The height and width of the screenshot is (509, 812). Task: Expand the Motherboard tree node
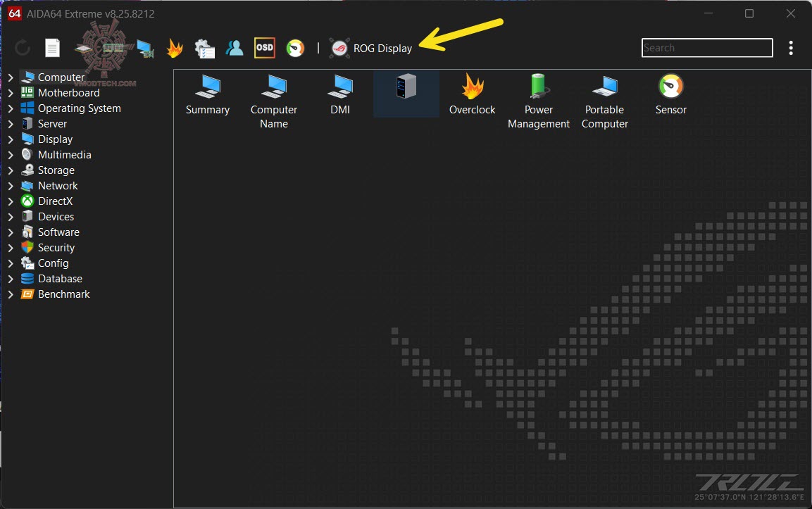click(x=11, y=93)
